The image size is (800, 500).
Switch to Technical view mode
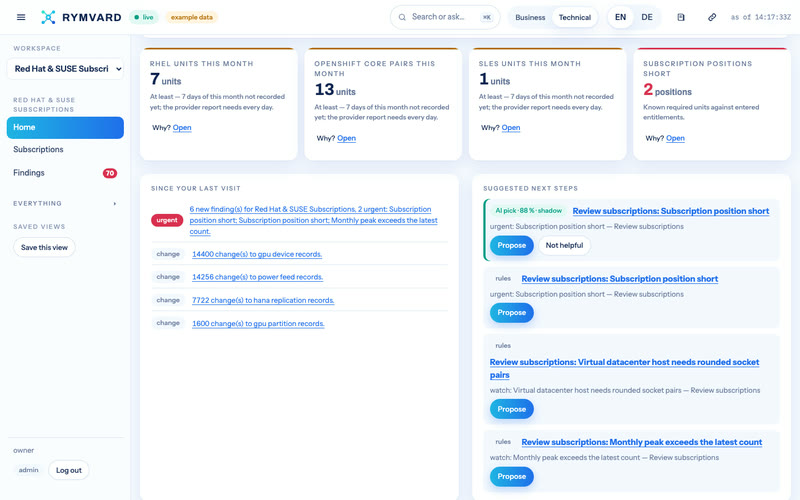tap(574, 17)
